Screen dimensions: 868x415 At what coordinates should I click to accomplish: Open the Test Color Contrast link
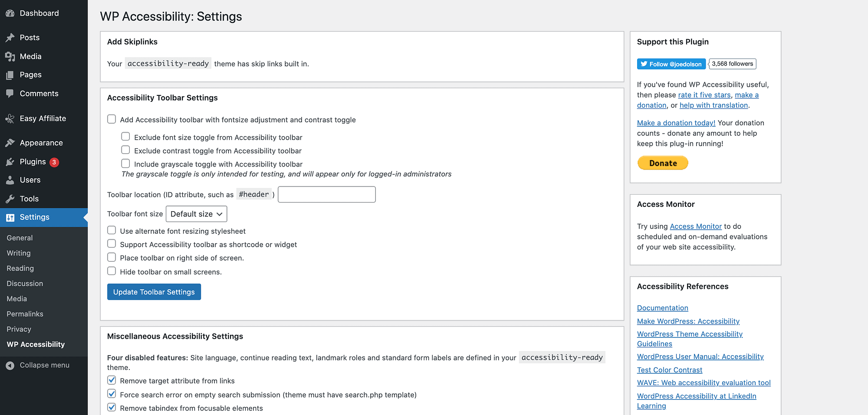tap(669, 369)
